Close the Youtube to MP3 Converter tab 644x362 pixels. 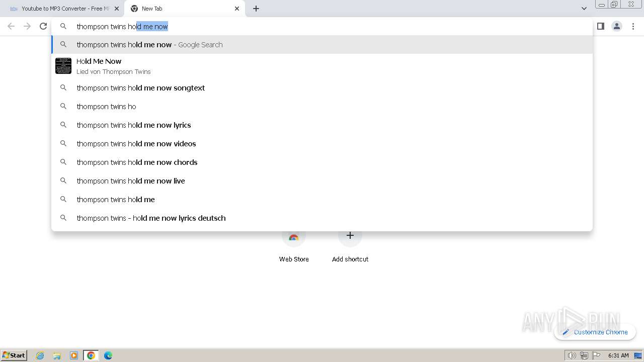pyautogui.click(x=117, y=9)
